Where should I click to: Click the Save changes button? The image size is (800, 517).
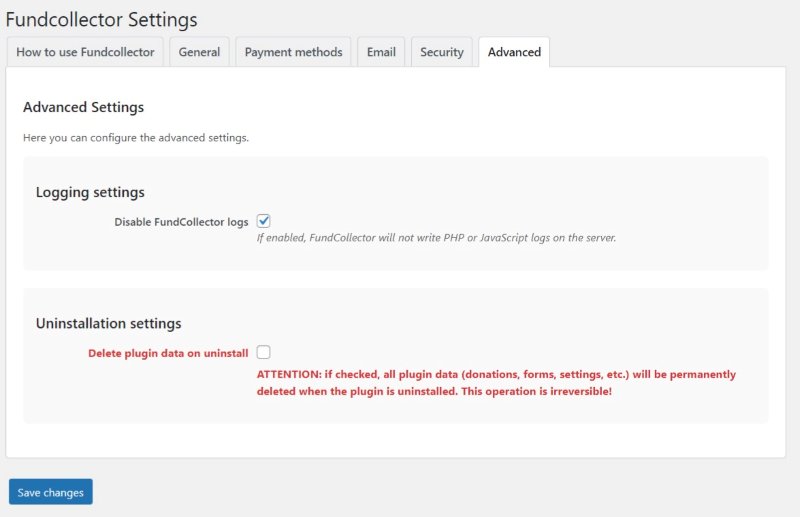[x=51, y=492]
